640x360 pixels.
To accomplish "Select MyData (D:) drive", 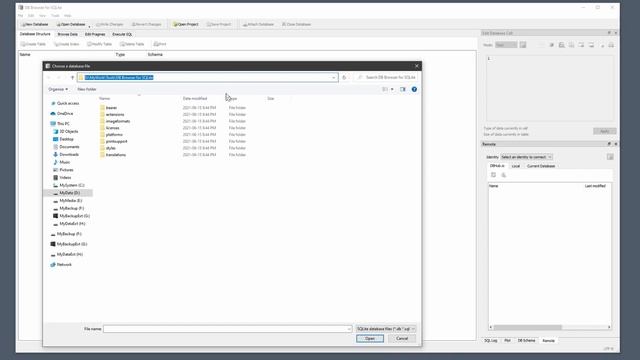I will (x=69, y=193).
